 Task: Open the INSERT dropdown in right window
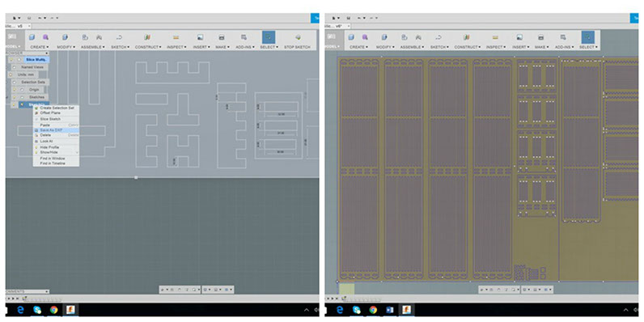pos(520,47)
